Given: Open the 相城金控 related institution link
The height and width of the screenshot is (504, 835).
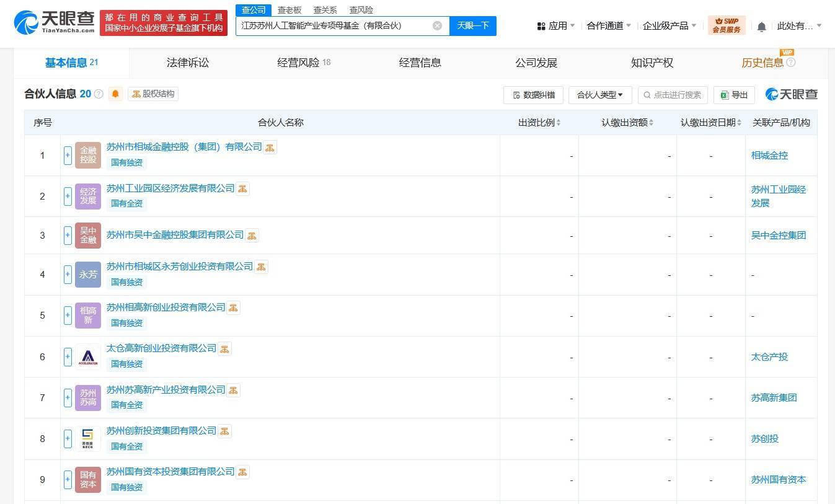Looking at the screenshot, I should tap(769, 156).
